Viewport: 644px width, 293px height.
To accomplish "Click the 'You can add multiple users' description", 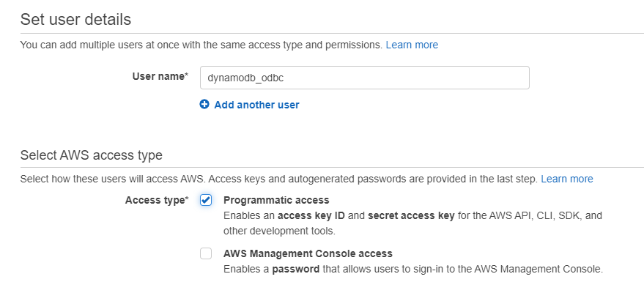I will (201, 45).
